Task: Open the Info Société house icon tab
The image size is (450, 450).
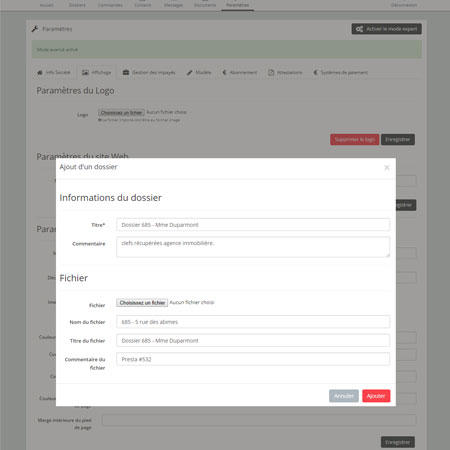Action: click(40, 72)
